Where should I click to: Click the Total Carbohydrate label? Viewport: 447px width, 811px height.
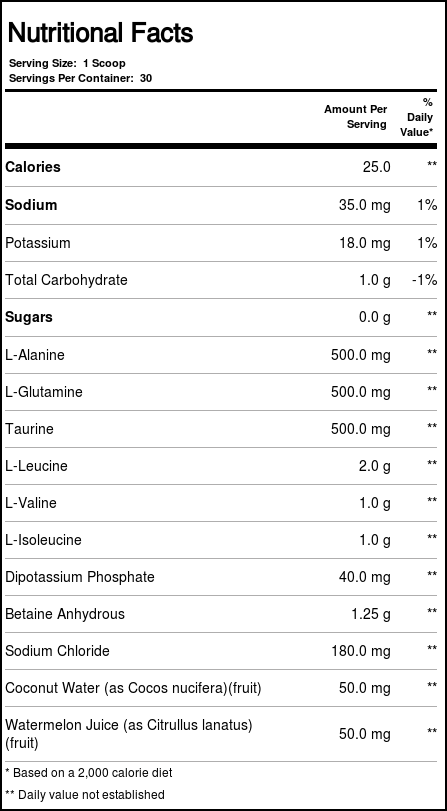[66, 280]
